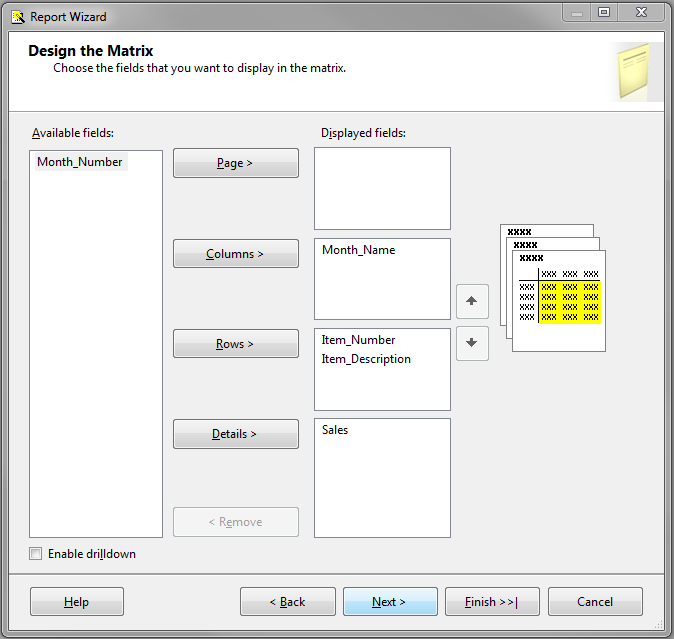Click the Report Wizard title bar icon
674x639 pixels.
point(17,16)
